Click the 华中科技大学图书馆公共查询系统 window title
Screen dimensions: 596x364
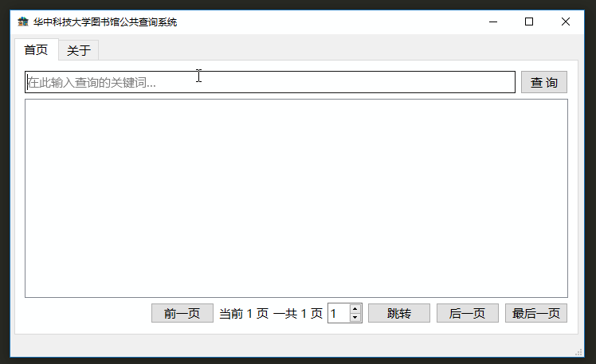tap(105, 22)
